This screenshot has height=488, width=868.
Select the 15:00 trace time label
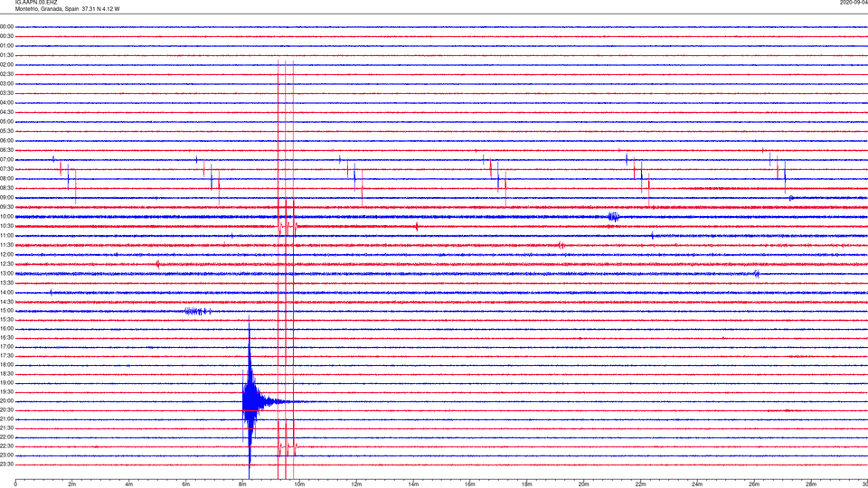tap(6, 311)
